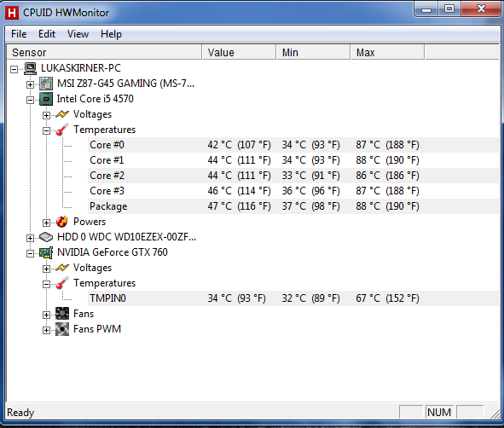
Task: Open the View menu
Action: pos(78,34)
